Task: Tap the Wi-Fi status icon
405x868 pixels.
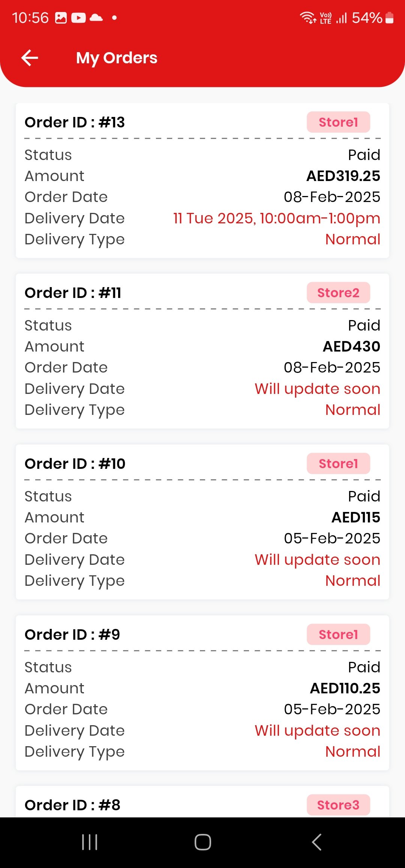Action: point(308,18)
